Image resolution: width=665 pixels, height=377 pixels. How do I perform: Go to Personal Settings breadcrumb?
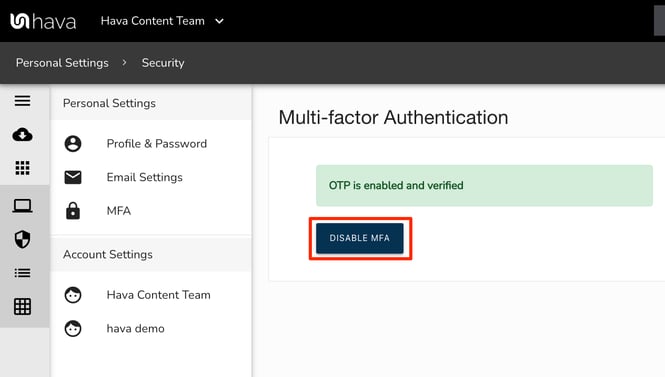tap(62, 63)
